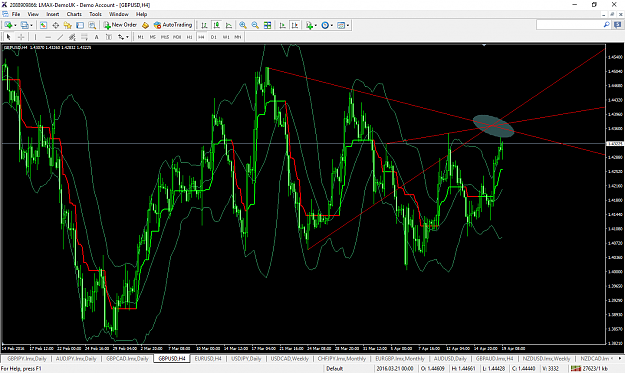Select the Text Label tool
The height and width of the screenshot is (373, 625).
tap(108, 37)
